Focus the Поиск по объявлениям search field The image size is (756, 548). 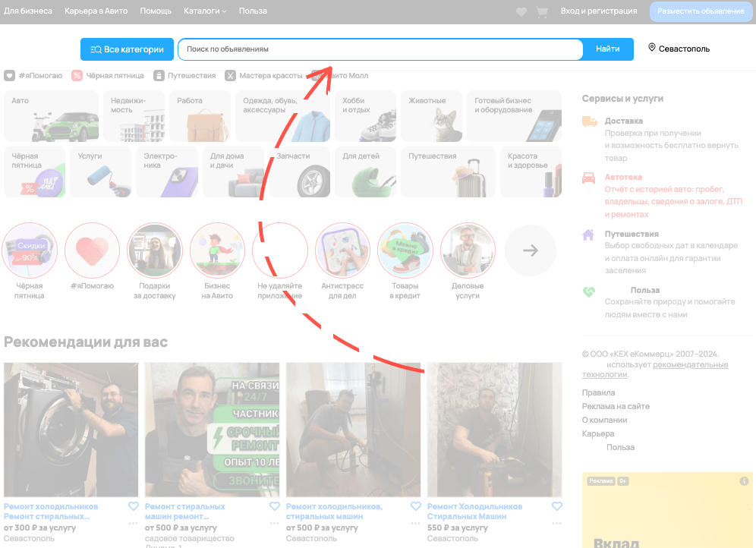[x=380, y=49]
